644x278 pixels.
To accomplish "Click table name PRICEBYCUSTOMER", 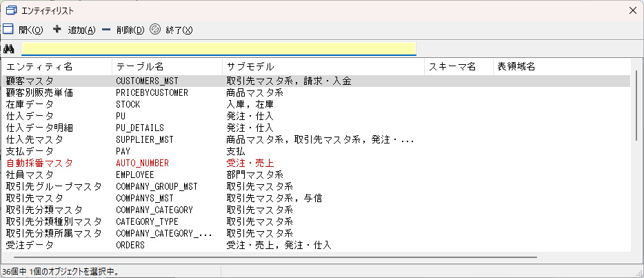I will tap(152, 93).
